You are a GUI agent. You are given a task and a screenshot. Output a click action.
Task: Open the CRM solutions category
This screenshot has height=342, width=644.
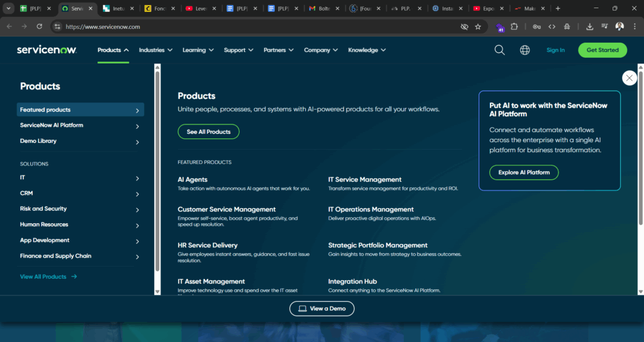pyautogui.click(x=80, y=194)
